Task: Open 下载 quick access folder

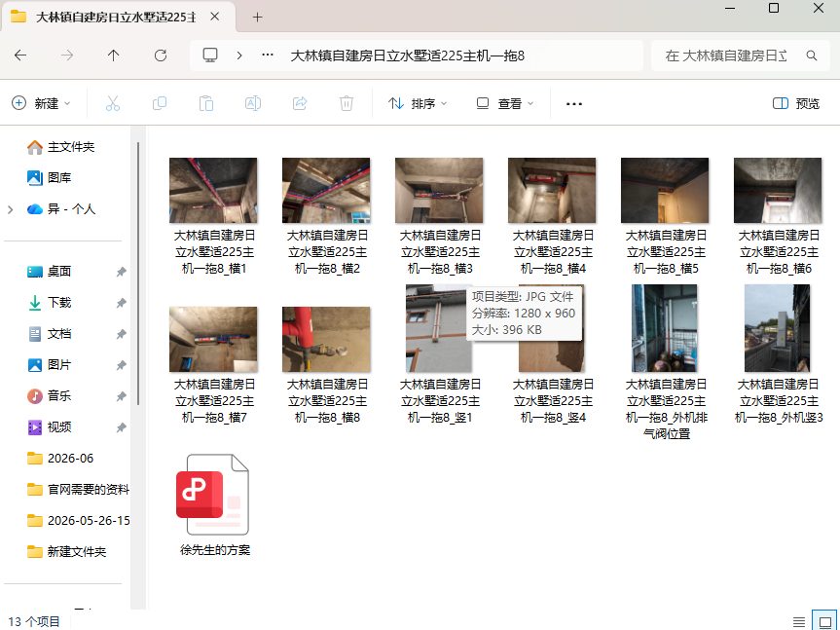Action: [50, 303]
